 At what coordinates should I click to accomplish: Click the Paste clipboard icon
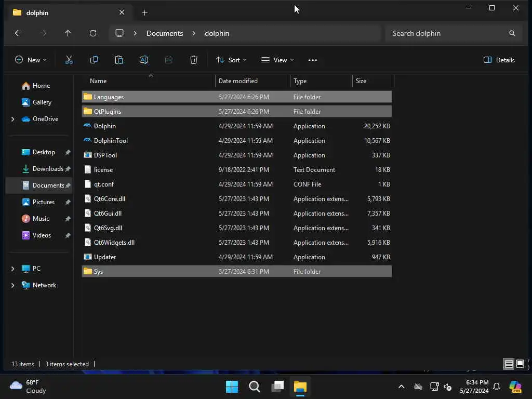119,60
